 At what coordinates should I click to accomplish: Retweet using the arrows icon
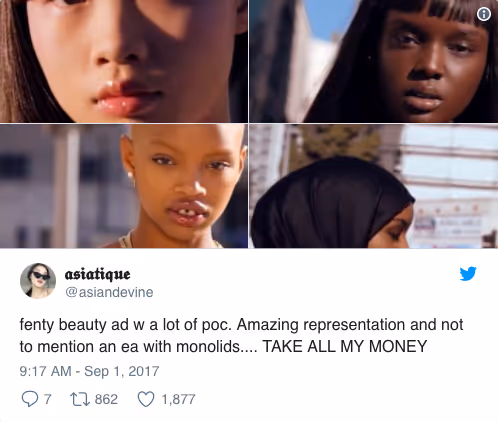[x=80, y=399]
